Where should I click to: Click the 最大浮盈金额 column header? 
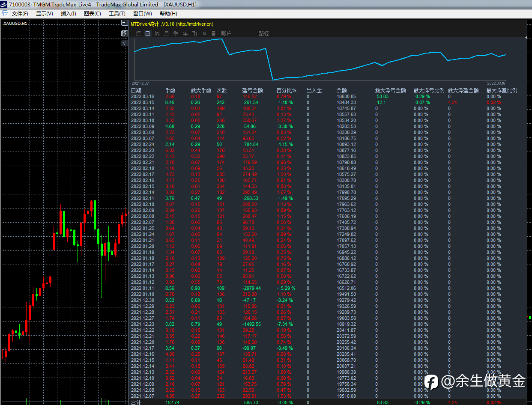pyautogui.click(x=463, y=90)
